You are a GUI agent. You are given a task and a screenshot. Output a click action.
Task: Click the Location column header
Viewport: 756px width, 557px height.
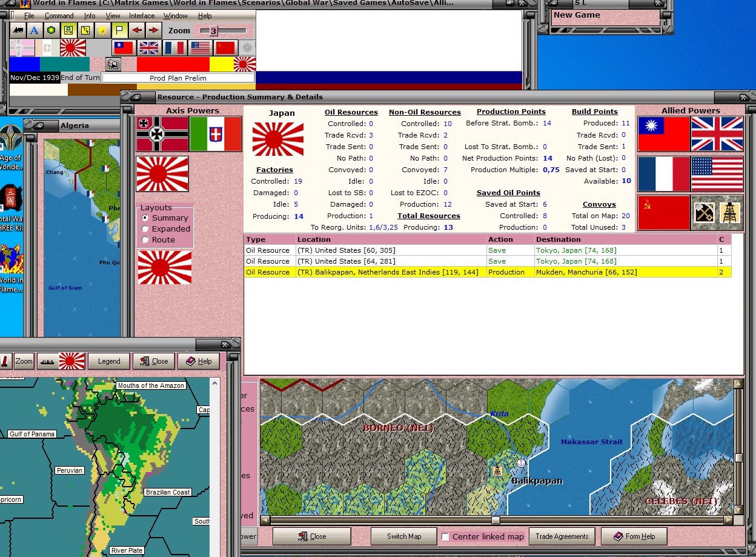(391, 239)
